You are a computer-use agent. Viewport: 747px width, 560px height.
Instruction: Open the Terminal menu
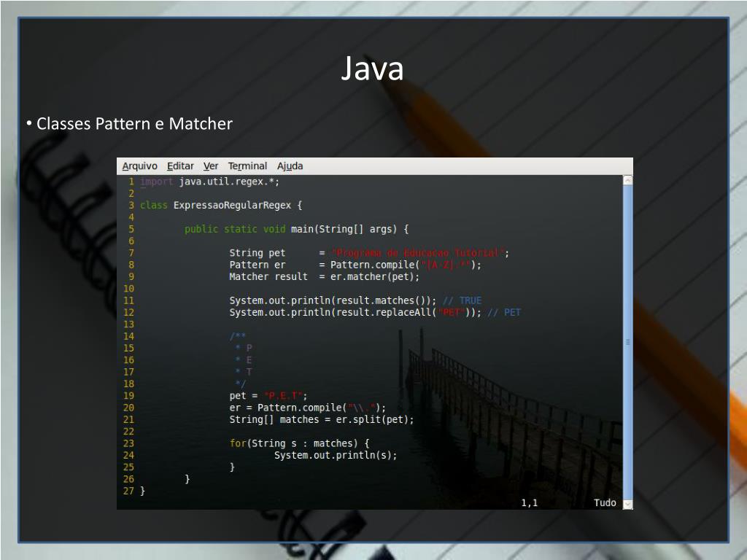pos(247,166)
